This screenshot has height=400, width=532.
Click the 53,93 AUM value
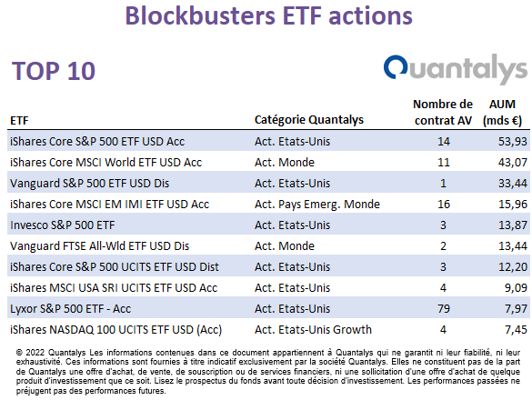pos(512,142)
